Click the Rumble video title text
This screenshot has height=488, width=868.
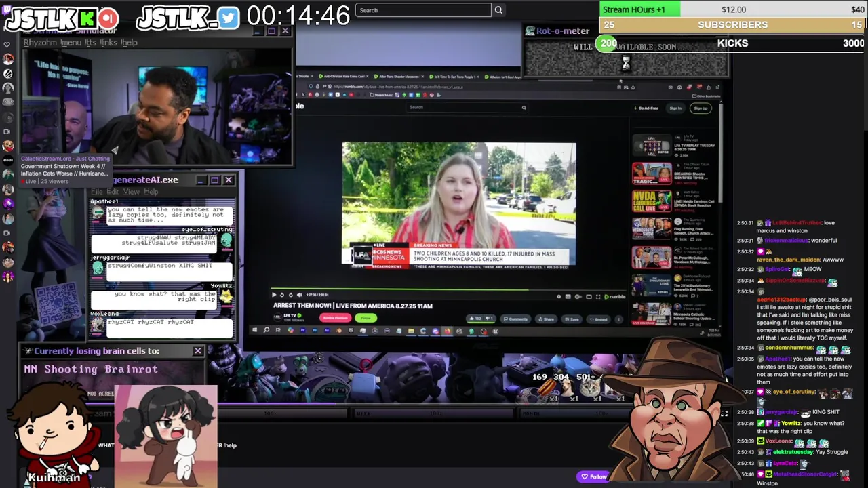(x=353, y=306)
